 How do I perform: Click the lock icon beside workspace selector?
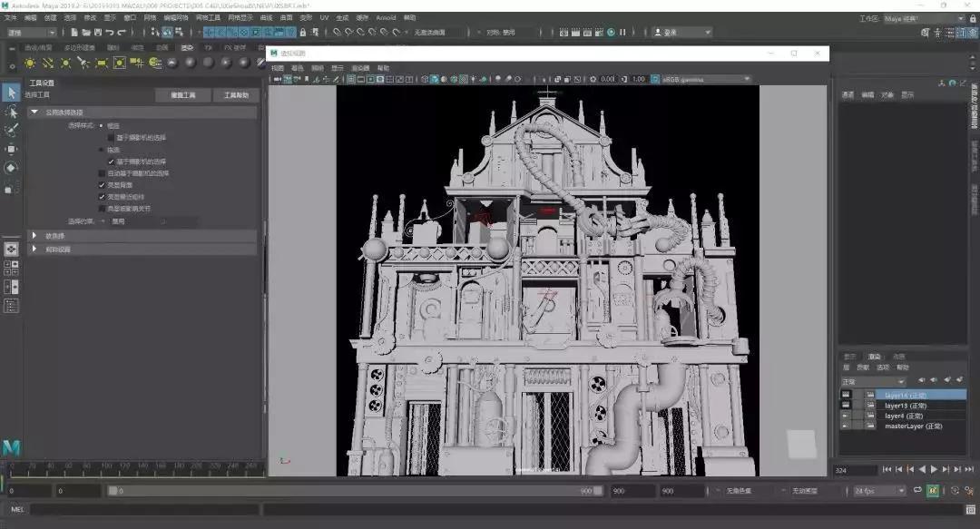click(x=972, y=18)
